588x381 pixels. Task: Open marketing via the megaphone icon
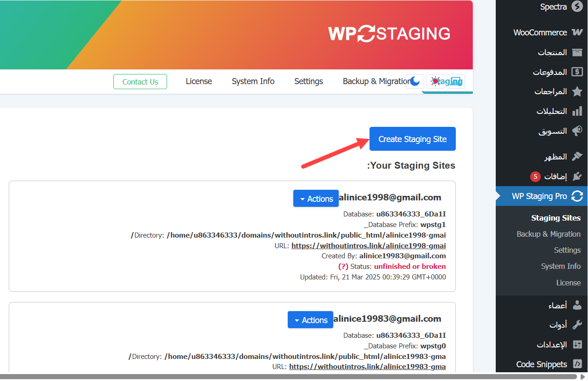pos(577,131)
